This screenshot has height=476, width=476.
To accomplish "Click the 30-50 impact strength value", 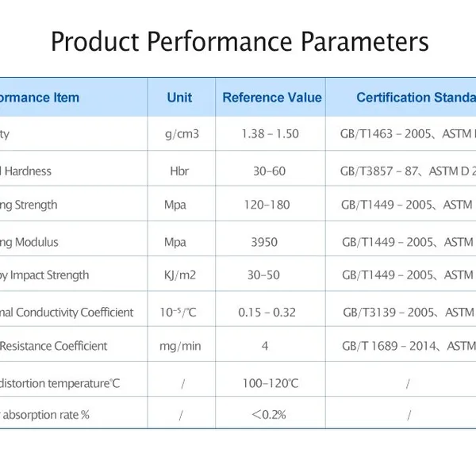I will [263, 275].
